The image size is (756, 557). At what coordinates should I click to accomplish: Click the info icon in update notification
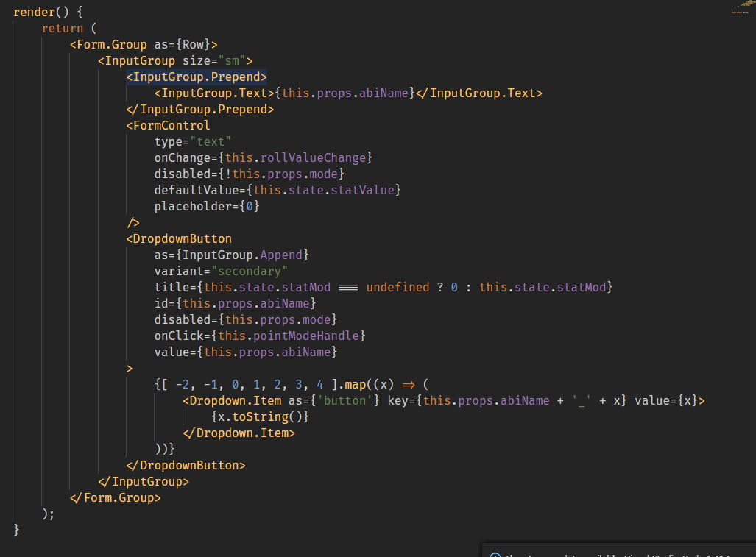[x=495, y=554]
